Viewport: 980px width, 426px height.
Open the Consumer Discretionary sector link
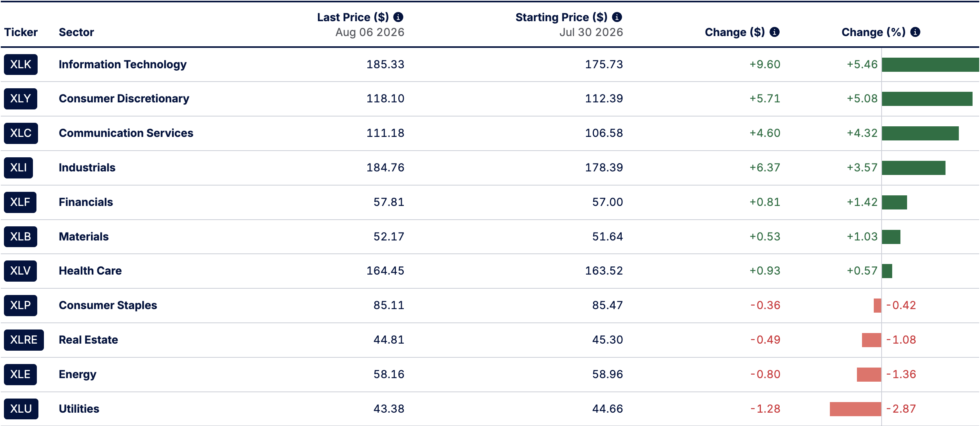coord(124,98)
